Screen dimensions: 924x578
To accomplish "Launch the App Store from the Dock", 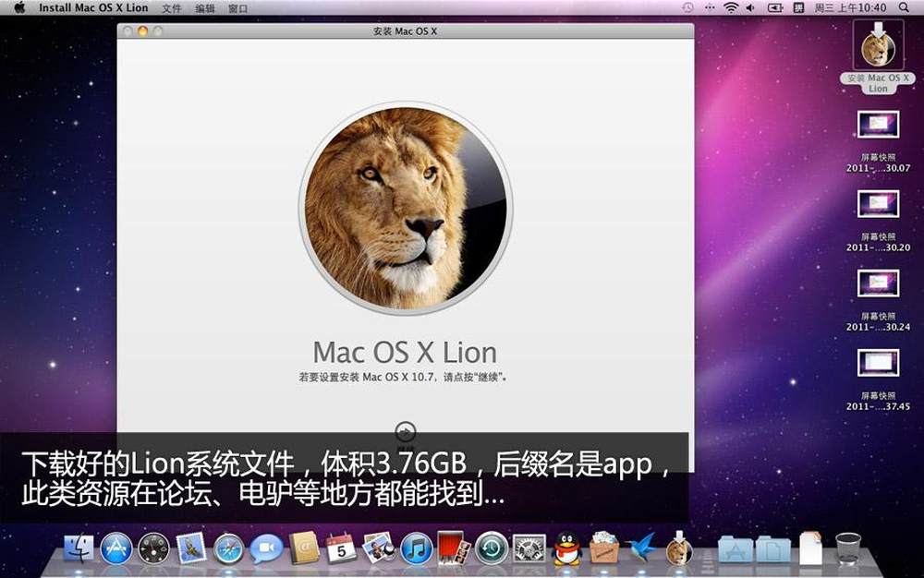I will tap(116, 549).
